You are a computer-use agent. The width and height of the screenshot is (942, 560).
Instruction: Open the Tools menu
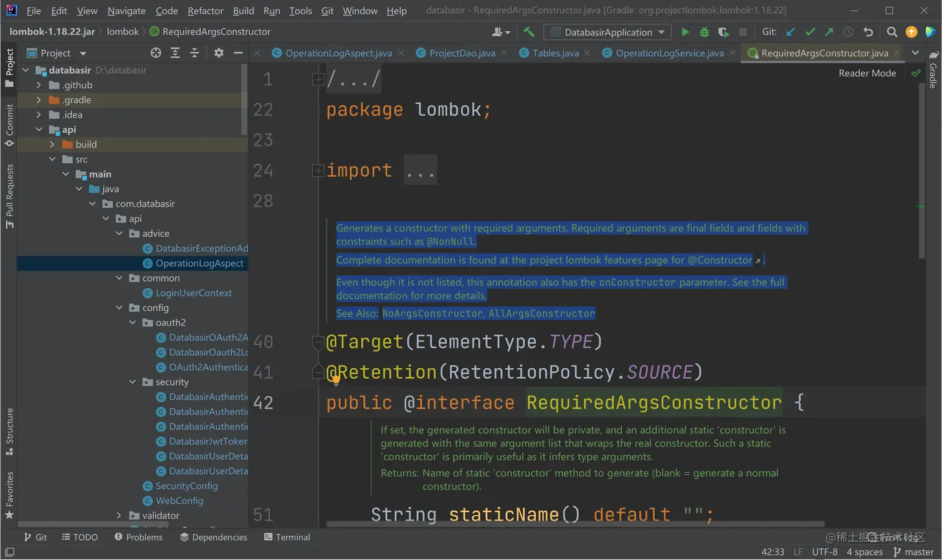click(300, 11)
